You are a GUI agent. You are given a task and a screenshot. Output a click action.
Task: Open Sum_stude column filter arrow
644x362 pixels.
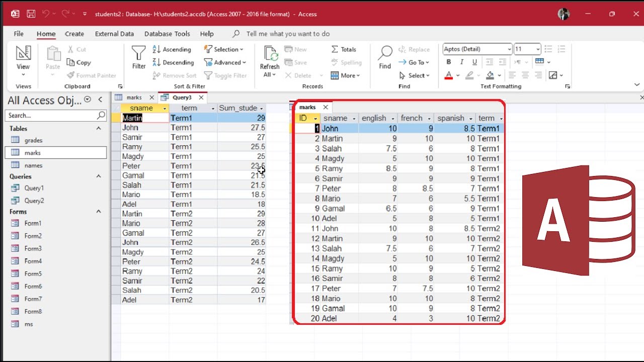point(261,109)
